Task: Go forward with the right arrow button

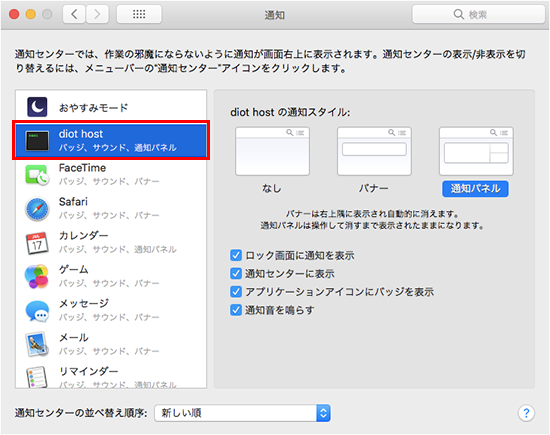Action: (97, 14)
